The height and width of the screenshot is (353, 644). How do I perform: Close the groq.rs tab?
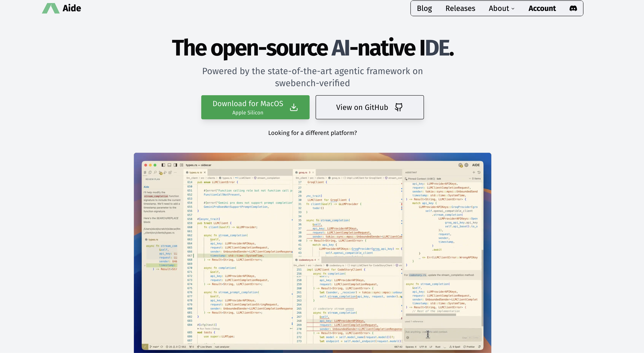click(x=313, y=172)
